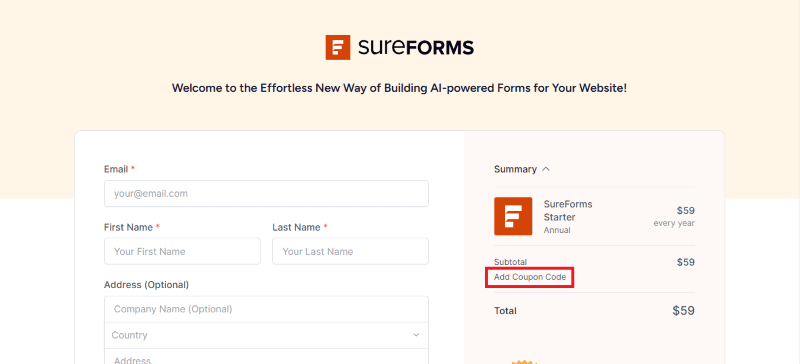Select the First Name text box

coord(182,251)
